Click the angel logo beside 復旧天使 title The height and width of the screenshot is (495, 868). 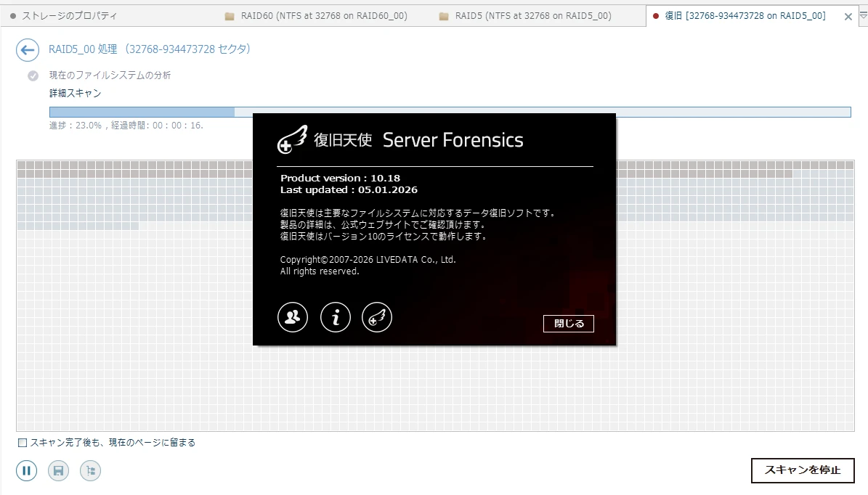tap(292, 139)
